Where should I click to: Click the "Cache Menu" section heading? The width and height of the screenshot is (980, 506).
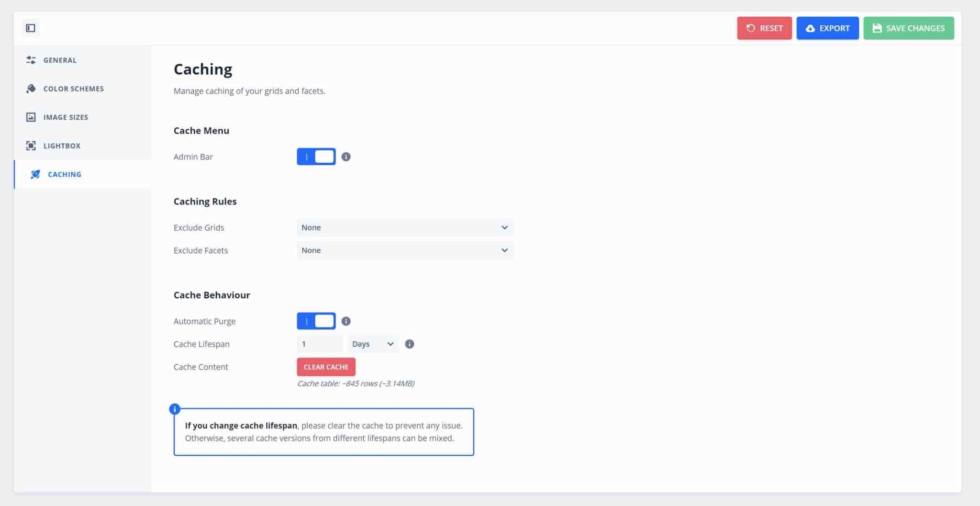[x=201, y=131]
